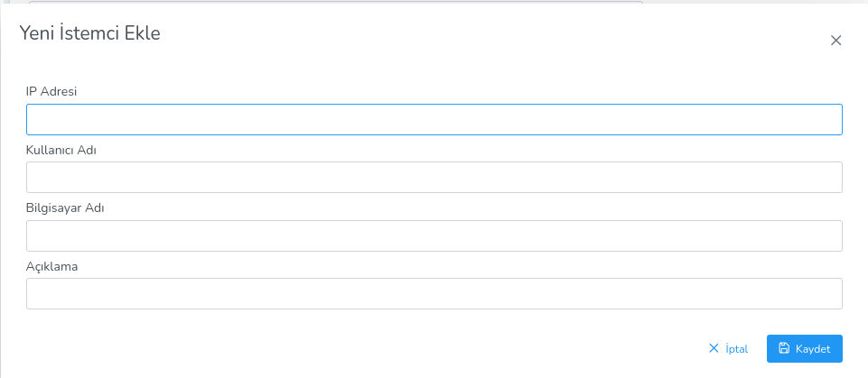Click the dimmed background strip above dialog's close icon

point(835,2)
